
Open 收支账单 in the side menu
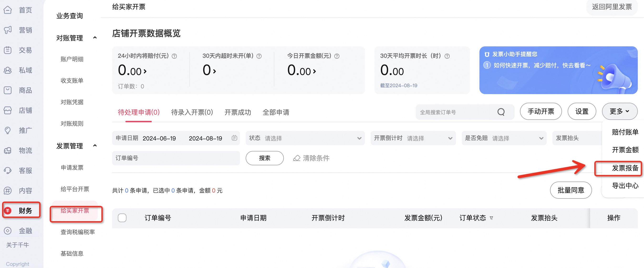click(72, 81)
